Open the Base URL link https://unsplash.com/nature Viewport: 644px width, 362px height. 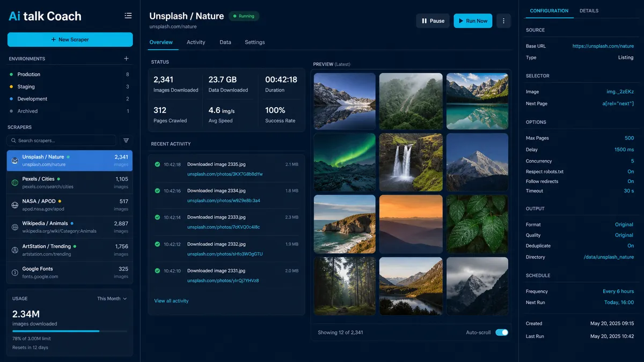[603, 46]
